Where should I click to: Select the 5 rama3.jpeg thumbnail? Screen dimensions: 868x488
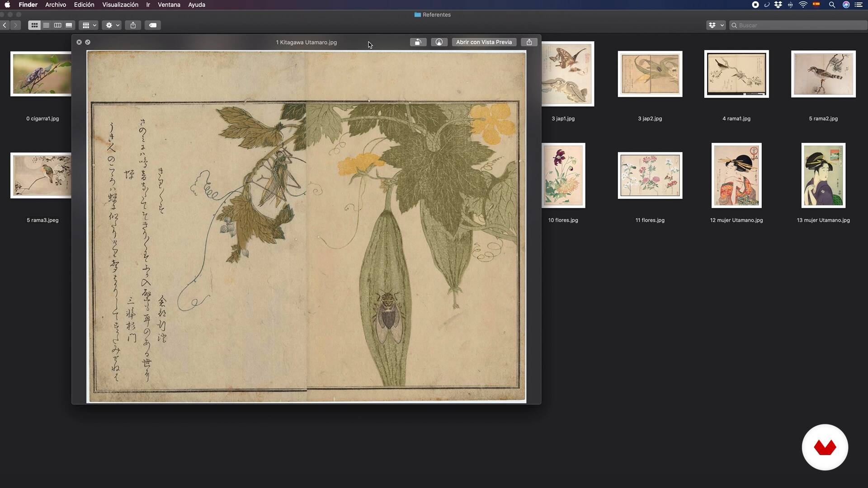[41, 175]
